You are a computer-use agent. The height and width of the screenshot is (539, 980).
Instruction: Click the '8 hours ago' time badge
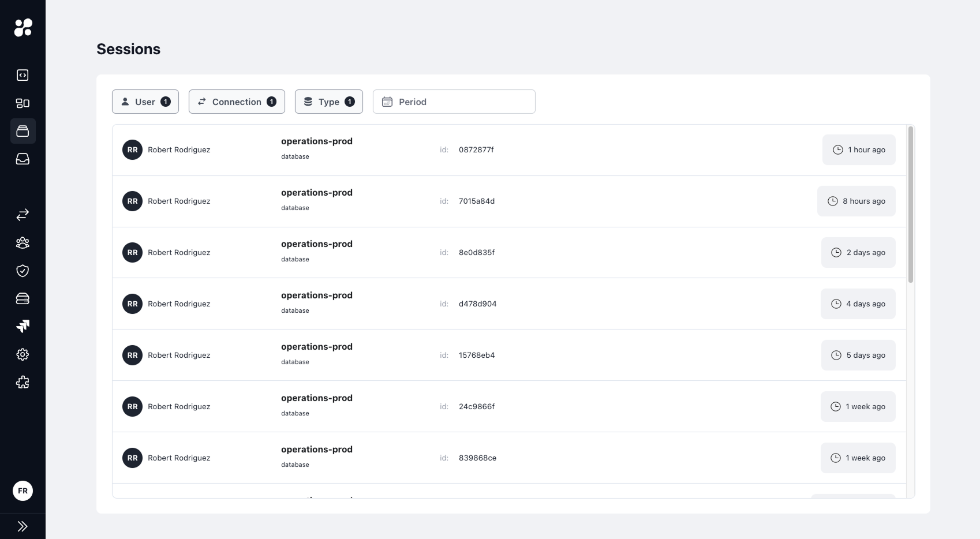(856, 201)
